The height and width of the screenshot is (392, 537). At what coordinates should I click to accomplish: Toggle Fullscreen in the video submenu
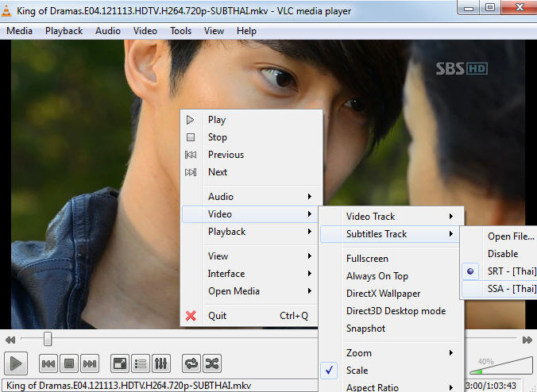click(x=392, y=259)
